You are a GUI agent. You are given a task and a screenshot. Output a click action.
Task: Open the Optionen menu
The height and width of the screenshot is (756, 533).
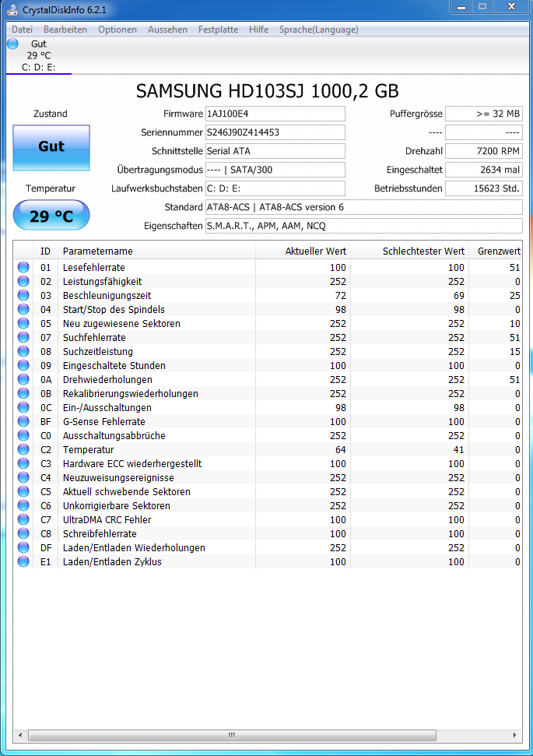click(117, 30)
